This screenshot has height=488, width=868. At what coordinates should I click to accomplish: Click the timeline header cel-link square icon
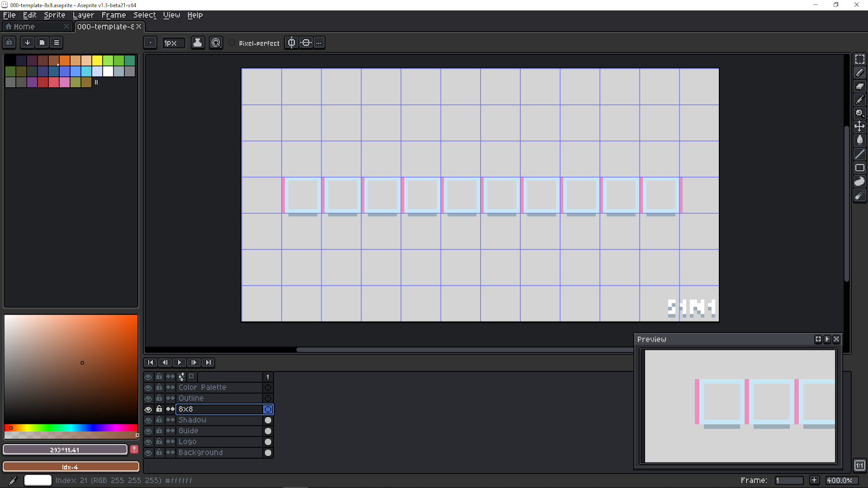[x=191, y=376]
